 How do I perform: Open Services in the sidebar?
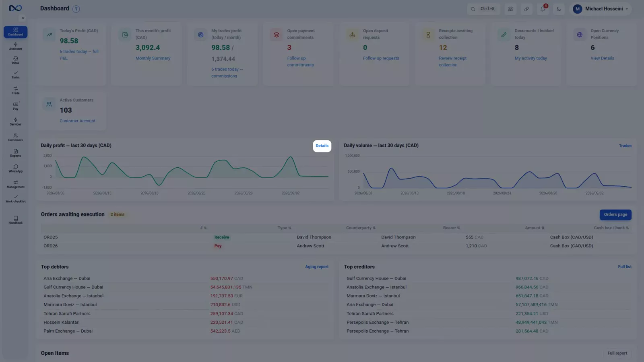(x=15, y=121)
